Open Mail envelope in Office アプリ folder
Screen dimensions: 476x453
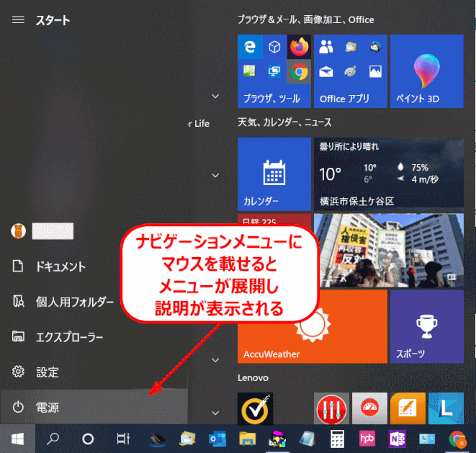click(325, 71)
